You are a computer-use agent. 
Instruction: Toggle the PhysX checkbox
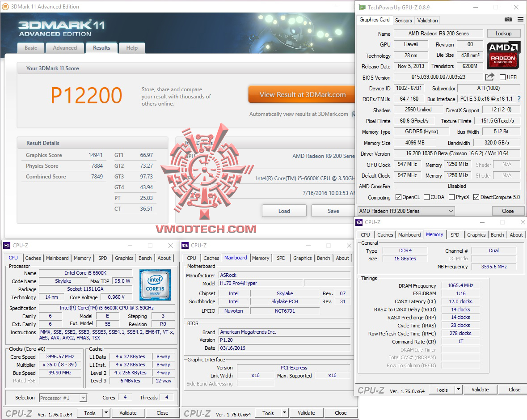pos(452,197)
